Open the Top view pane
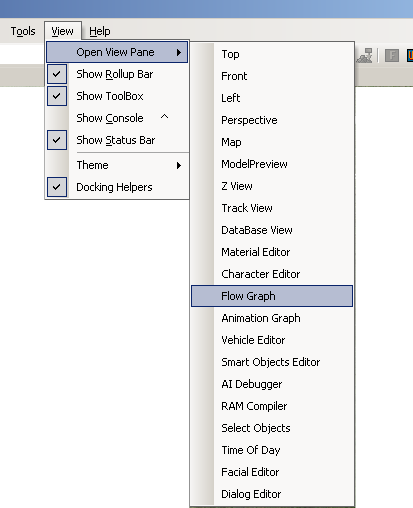 click(x=272, y=54)
